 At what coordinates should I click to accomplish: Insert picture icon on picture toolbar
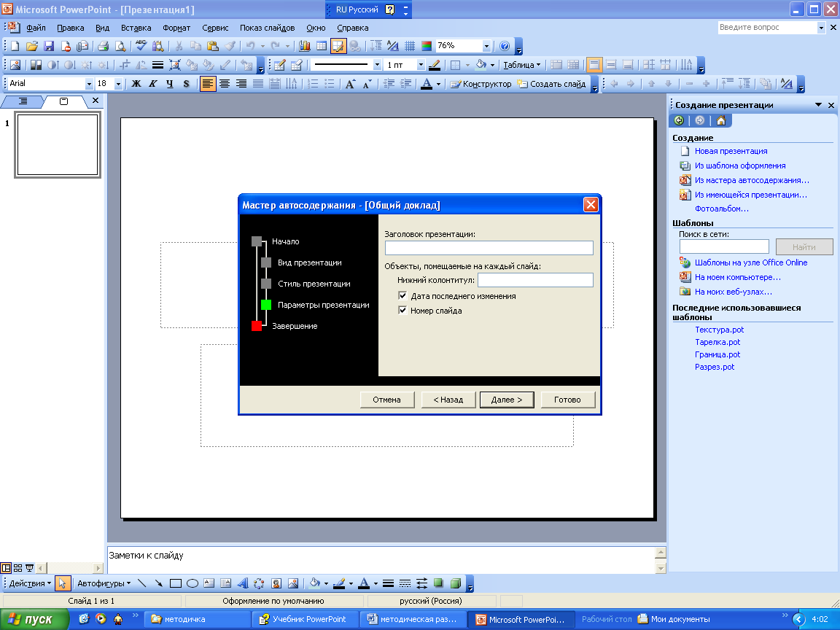[x=15, y=65]
